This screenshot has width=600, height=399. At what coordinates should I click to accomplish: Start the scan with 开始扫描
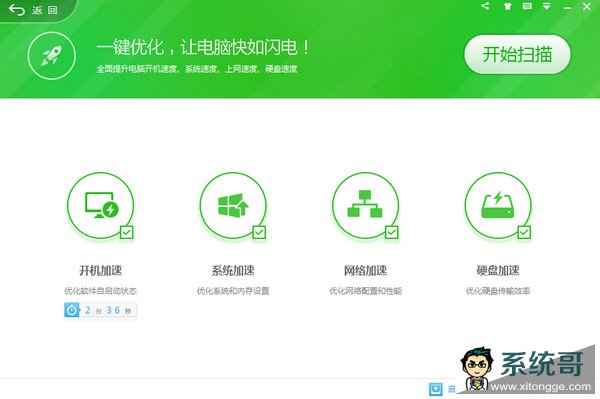pos(517,54)
